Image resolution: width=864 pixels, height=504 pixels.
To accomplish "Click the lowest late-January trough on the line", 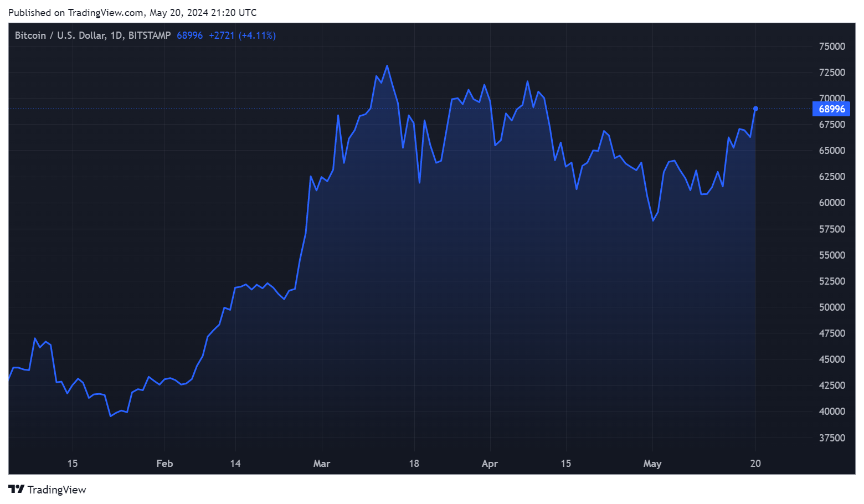I will tap(111, 415).
